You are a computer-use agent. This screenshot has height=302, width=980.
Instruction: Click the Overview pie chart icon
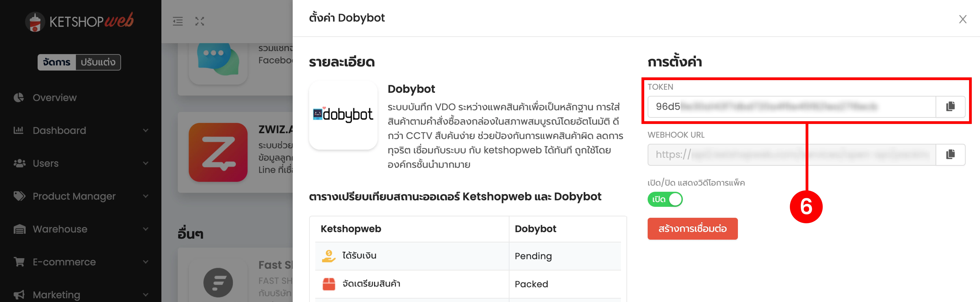coord(19,97)
